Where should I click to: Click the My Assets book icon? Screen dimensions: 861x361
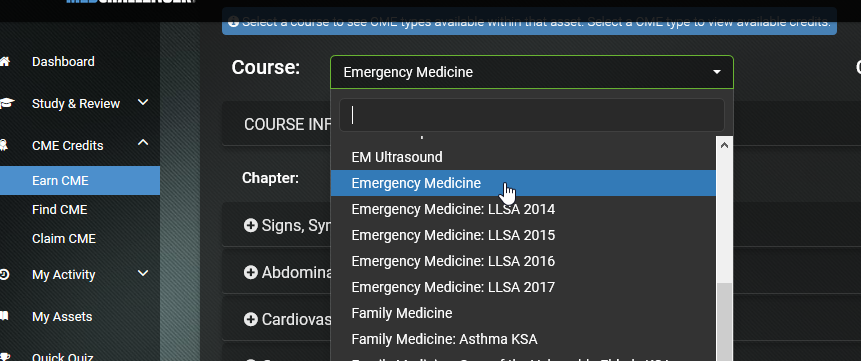click(x=4, y=316)
